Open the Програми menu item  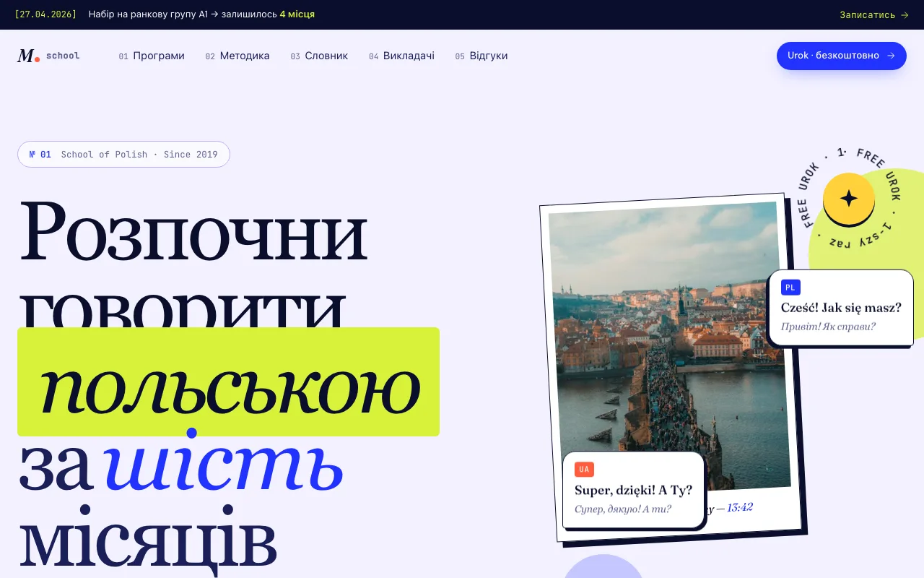(x=152, y=56)
